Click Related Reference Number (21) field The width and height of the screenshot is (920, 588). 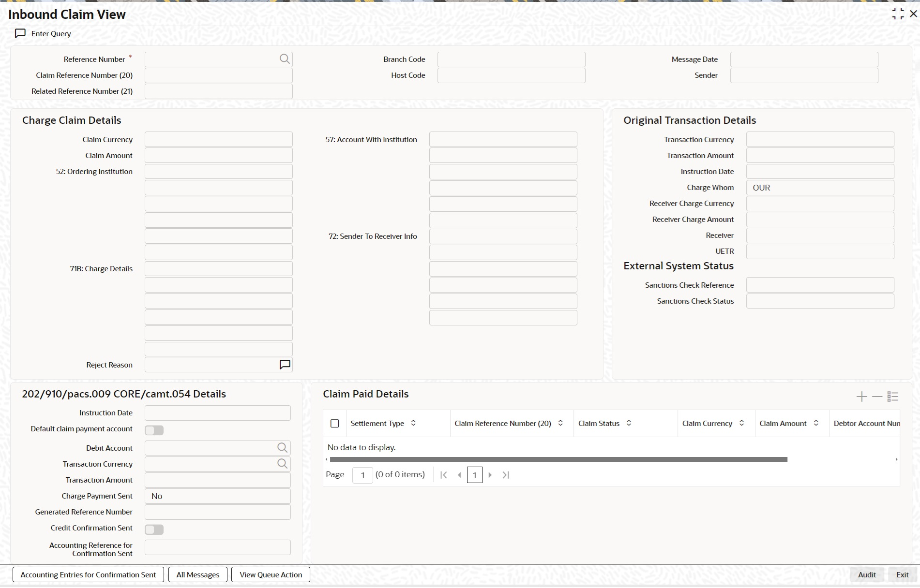[219, 91]
